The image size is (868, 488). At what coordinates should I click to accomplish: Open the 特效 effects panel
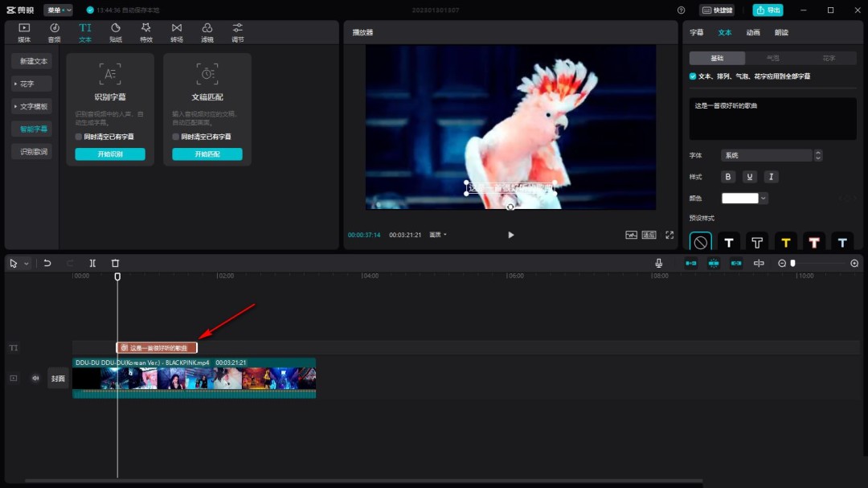145,31
